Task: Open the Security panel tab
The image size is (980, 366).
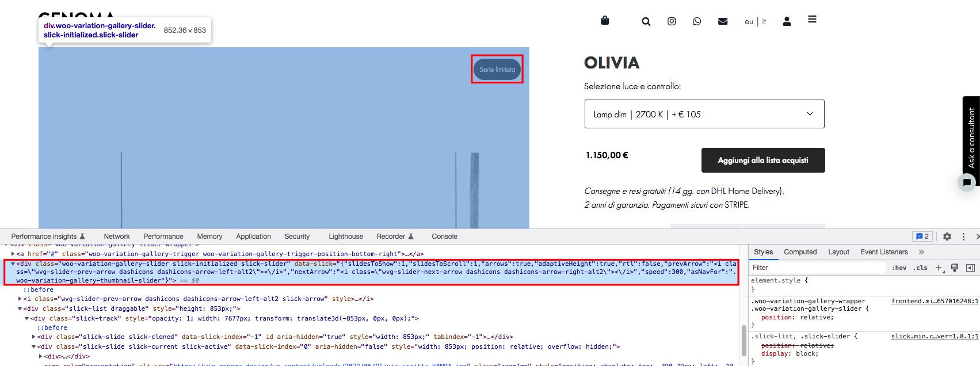Action: tap(297, 237)
